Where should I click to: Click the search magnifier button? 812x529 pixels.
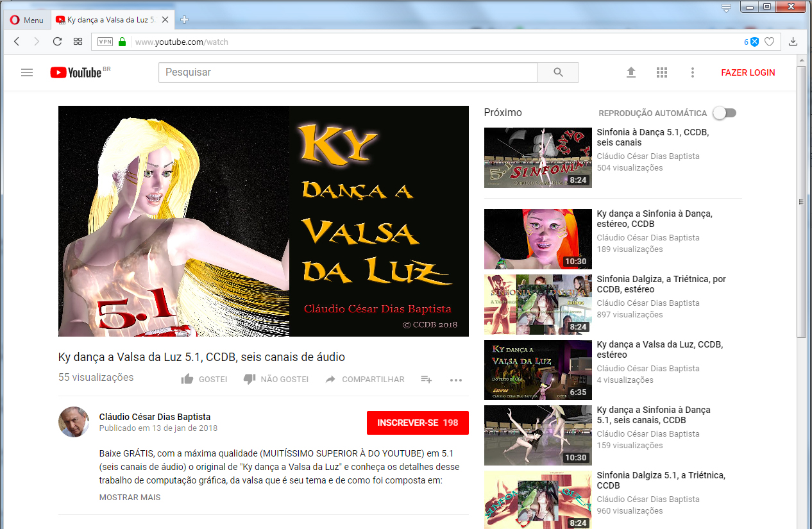coord(558,72)
